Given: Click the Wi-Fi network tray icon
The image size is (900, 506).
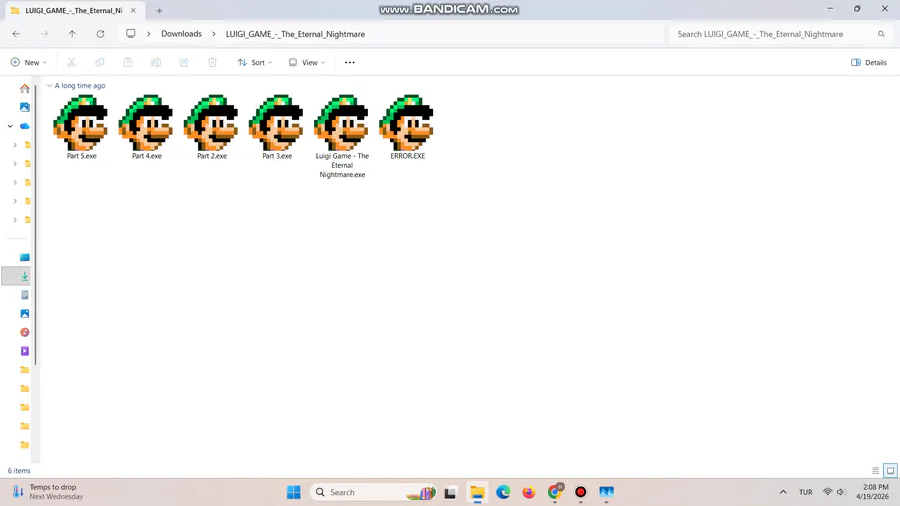Looking at the screenshot, I should point(827,492).
